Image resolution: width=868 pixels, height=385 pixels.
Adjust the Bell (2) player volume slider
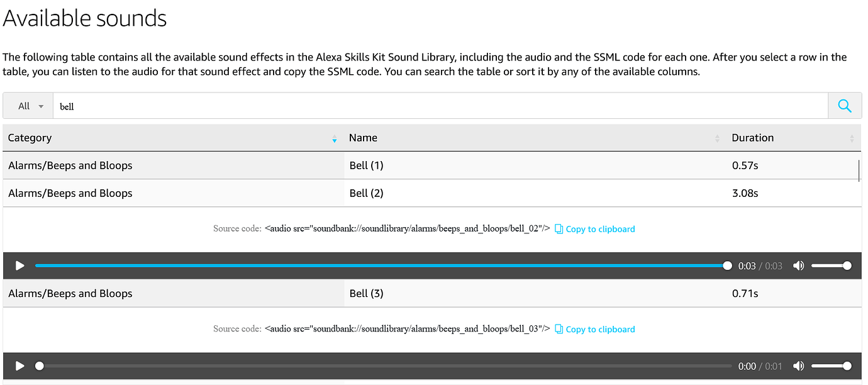click(x=832, y=265)
